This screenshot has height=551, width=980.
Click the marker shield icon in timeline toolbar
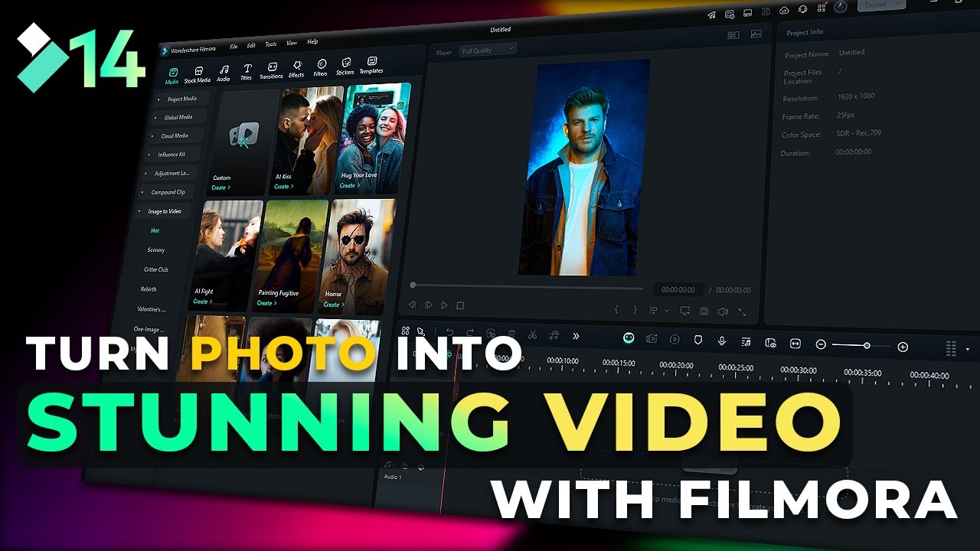[x=697, y=340]
